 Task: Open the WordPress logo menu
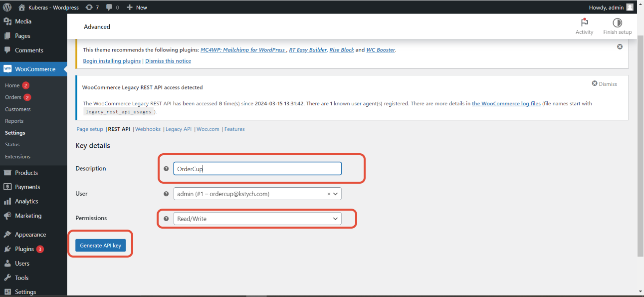click(x=7, y=7)
